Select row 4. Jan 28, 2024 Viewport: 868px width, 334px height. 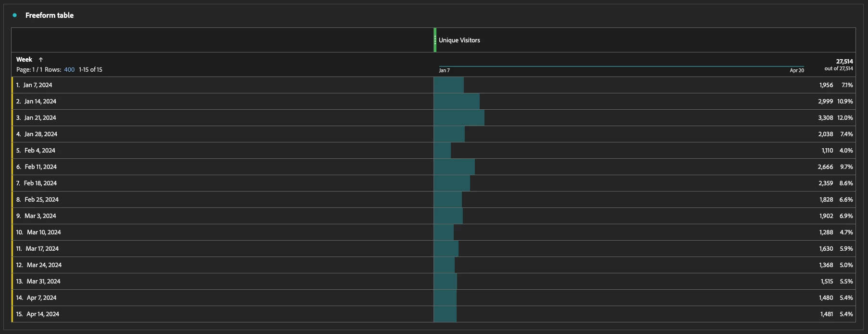coord(223,134)
